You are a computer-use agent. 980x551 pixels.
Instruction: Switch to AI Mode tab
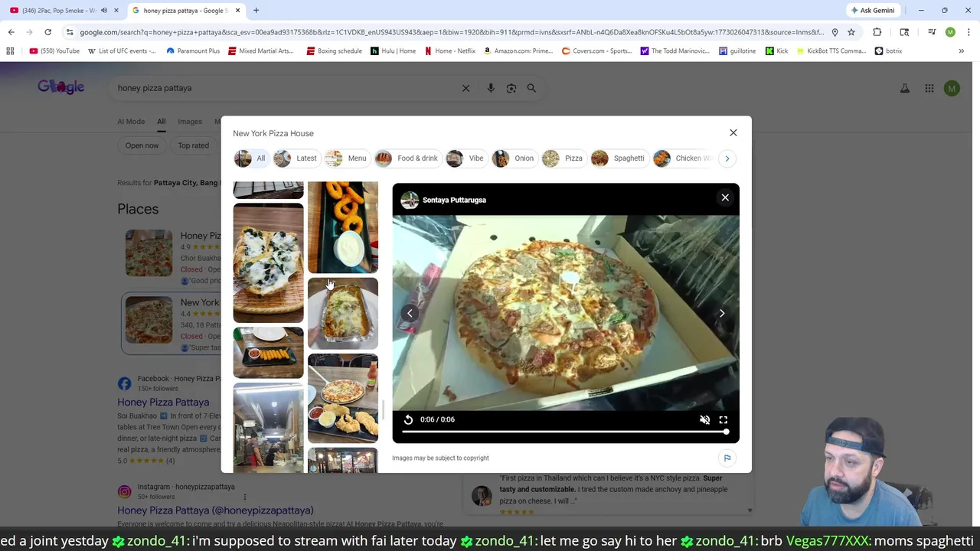131,122
